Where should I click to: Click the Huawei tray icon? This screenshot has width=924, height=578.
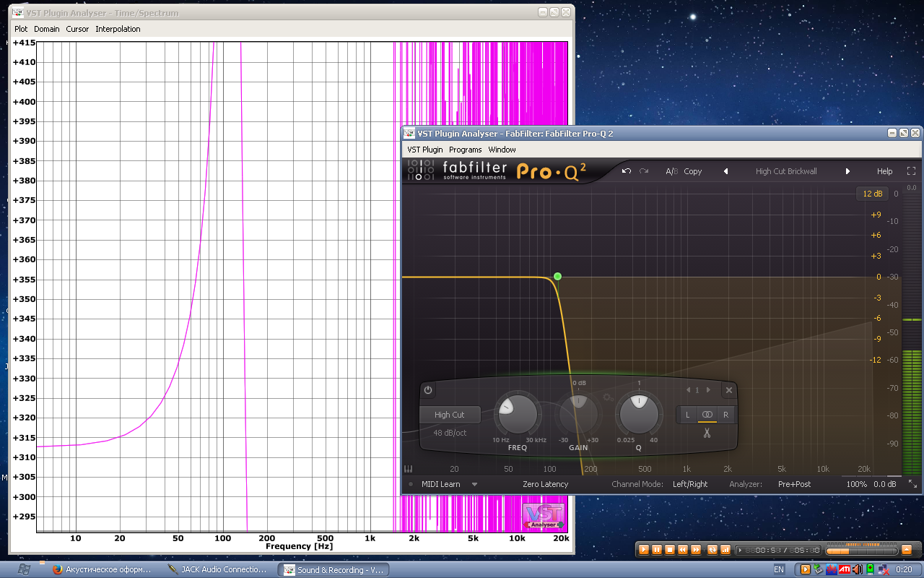tap(830, 569)
